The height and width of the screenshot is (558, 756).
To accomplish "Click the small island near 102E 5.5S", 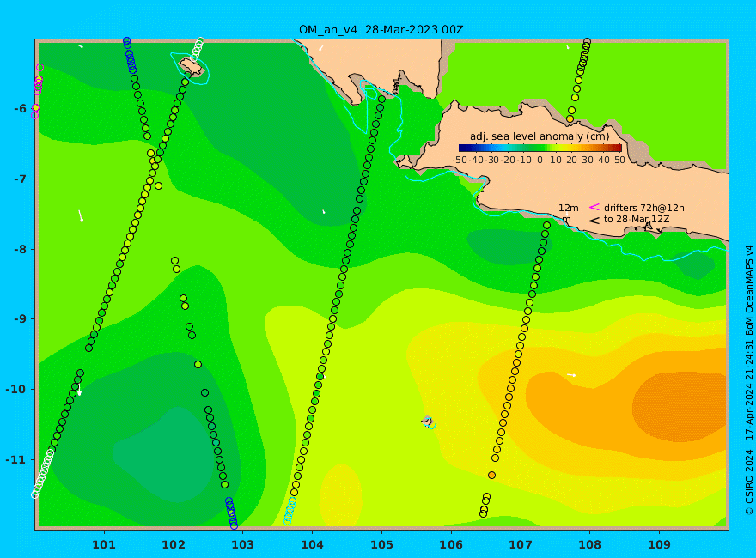I will [x=192, y=68].
